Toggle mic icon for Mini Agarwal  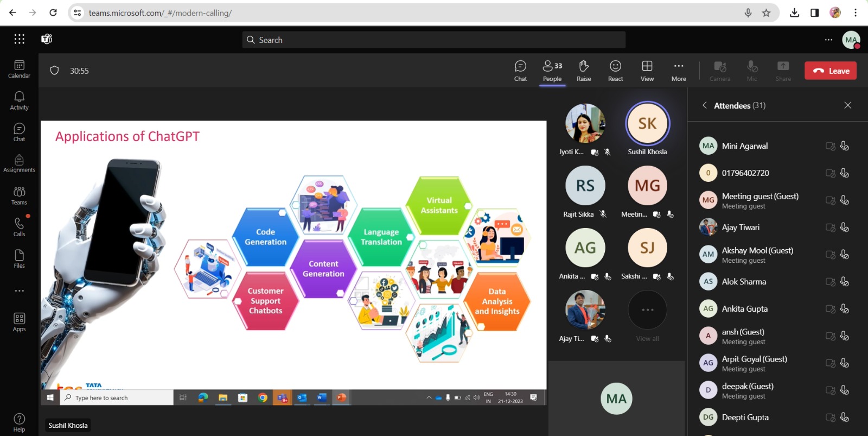pyautogui.click(x=845, y=146)
